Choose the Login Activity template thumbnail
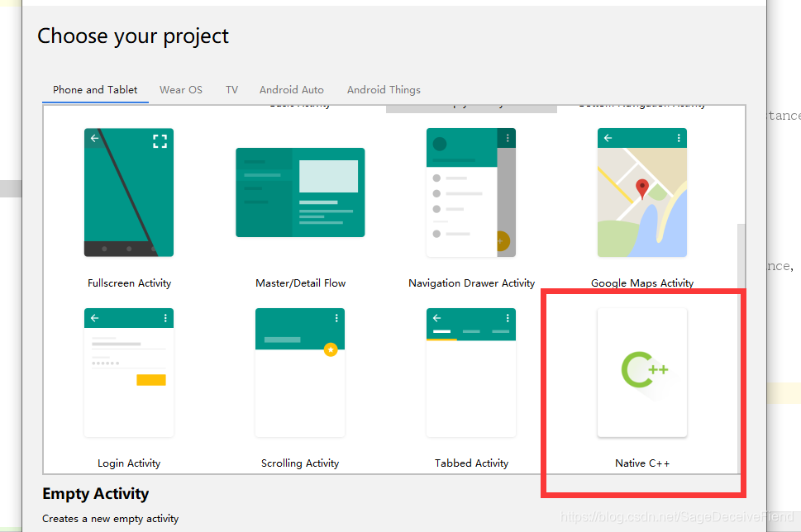The width and height of the screenshot is (801, 532). tap(129, 373)
